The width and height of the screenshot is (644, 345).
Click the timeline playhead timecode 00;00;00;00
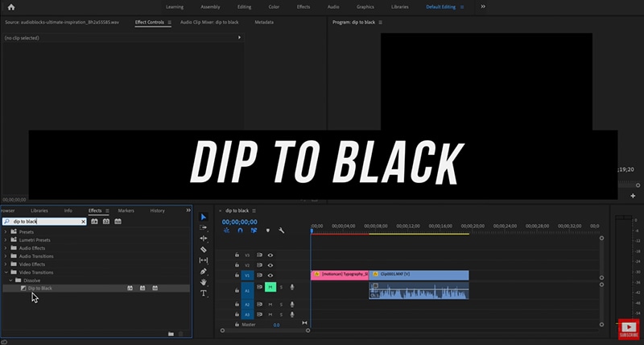(239, 222)
